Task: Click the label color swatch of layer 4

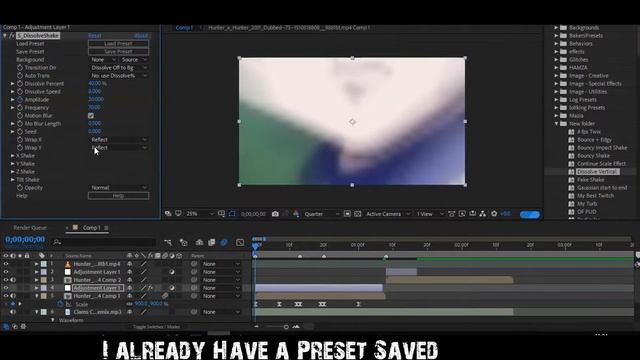Action: click(x=44, y=288)
